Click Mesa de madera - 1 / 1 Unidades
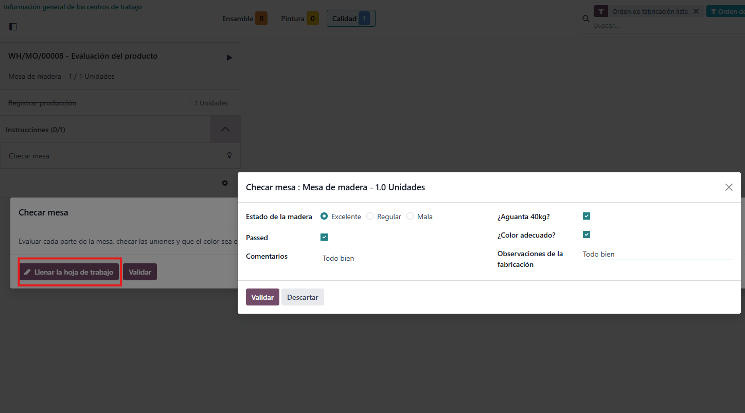The height and width of the screenshot is (413, 745). pos(61,77)
